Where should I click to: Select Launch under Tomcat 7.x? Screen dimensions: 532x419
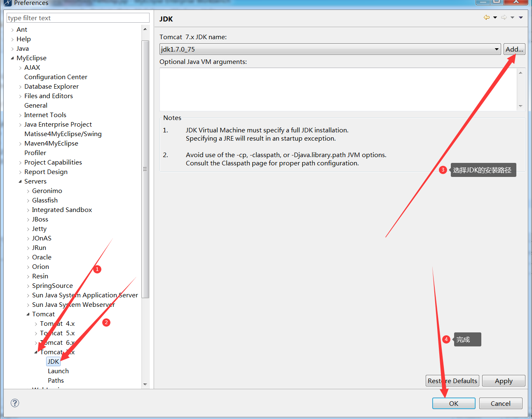(58, 371)
